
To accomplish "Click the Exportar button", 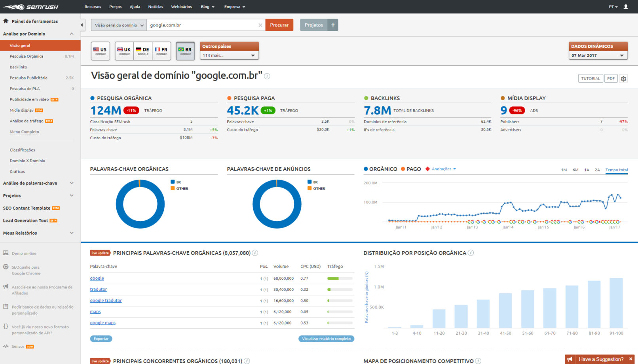I will (x=101, y=339).
